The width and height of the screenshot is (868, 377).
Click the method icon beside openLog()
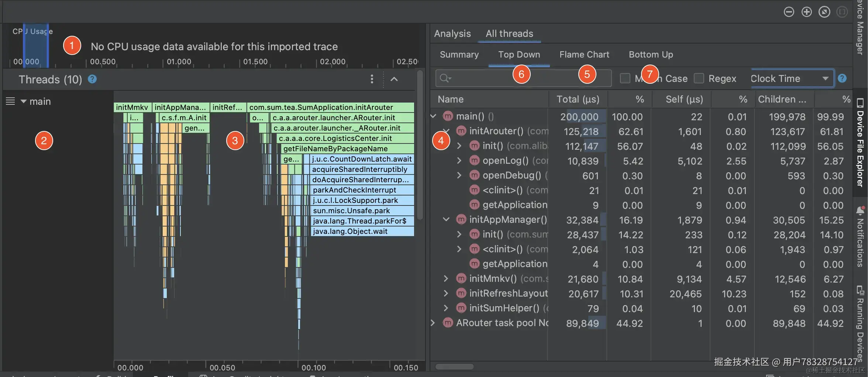click(x=474, y=161)
